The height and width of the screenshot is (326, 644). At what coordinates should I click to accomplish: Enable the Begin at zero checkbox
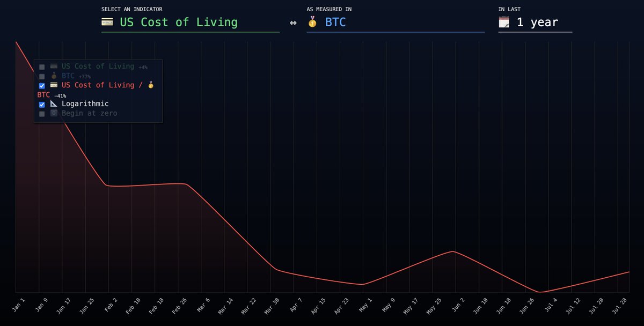pos(42,114)
